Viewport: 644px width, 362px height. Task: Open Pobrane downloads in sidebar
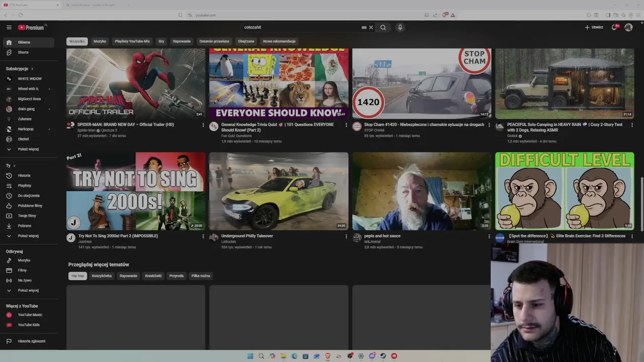coord(28,226)
